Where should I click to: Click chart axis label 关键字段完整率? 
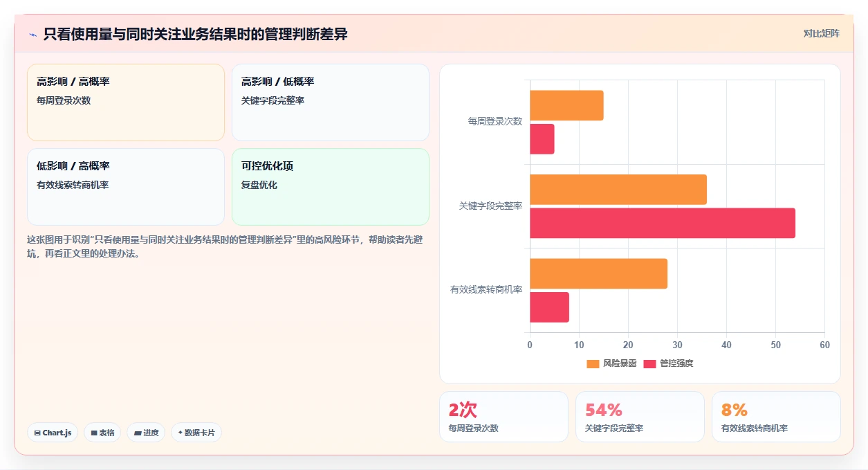tap(491, 206)
